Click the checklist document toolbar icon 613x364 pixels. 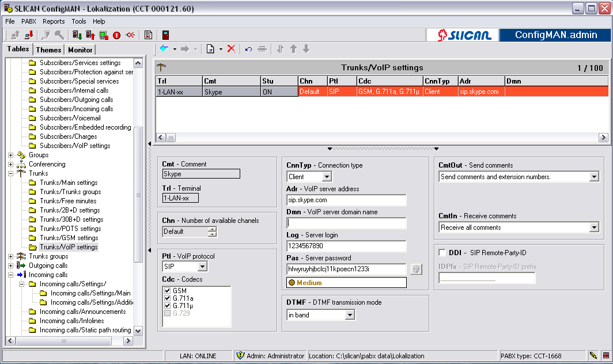[148, 35]
